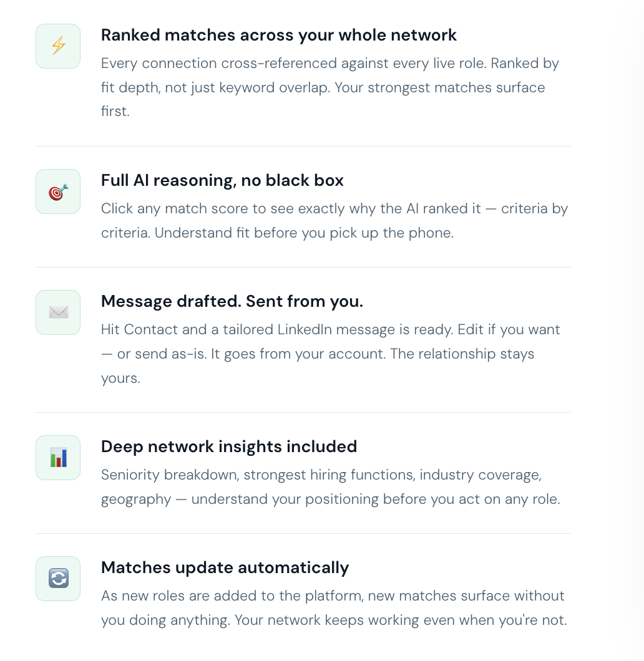
Task: Select the 'Deep network insights included' heading
Action: point(229,446)
